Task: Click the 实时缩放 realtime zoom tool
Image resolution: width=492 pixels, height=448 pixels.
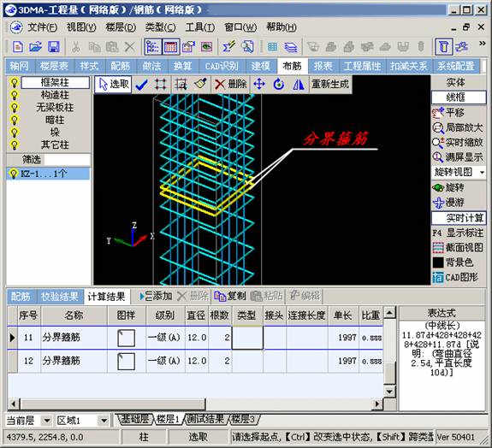Action: click(x=458, y=142)
